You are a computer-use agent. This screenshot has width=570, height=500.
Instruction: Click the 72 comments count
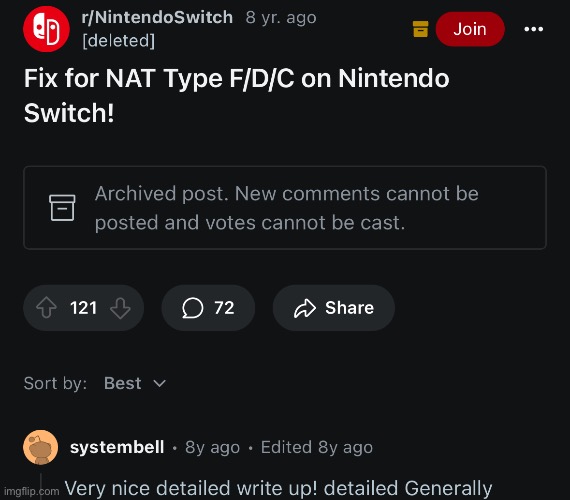[224, 308]
